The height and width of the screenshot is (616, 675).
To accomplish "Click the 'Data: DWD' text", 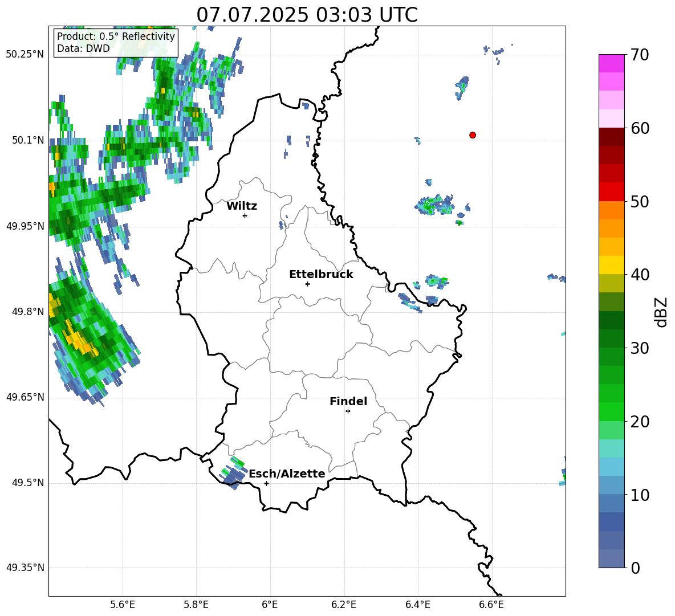I will tap(83, 48).
